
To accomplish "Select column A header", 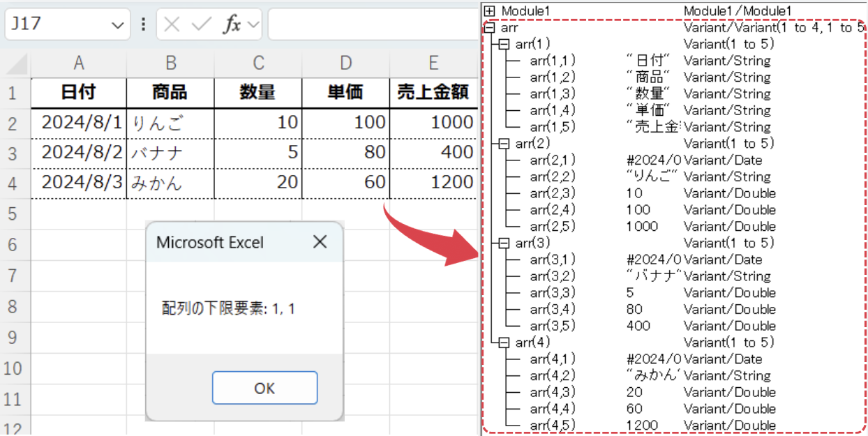I will tap(78, 62).
